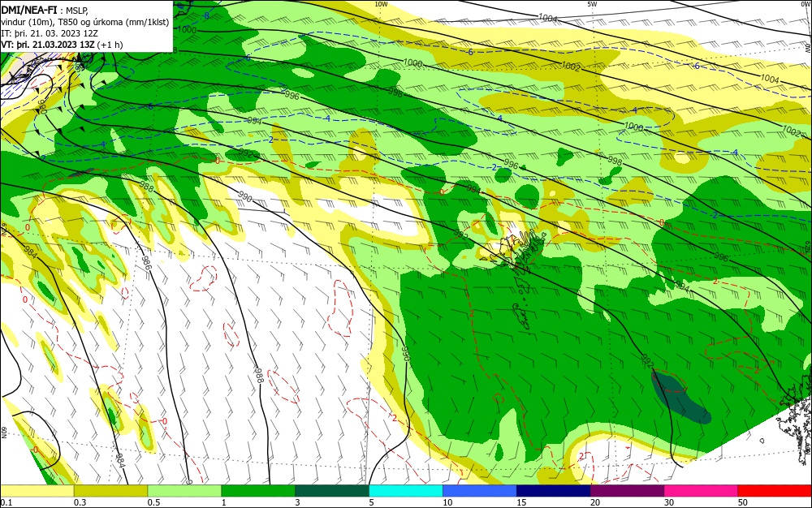
Task: Click the "VT: þri. 21.03.2023 13Z (+1 h)" line
Action: click(63, 44)
